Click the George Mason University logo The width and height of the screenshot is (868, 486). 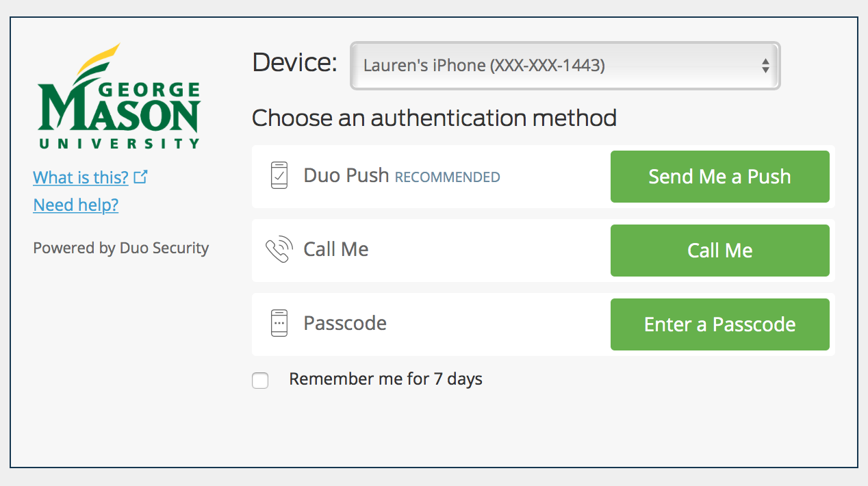118,94
